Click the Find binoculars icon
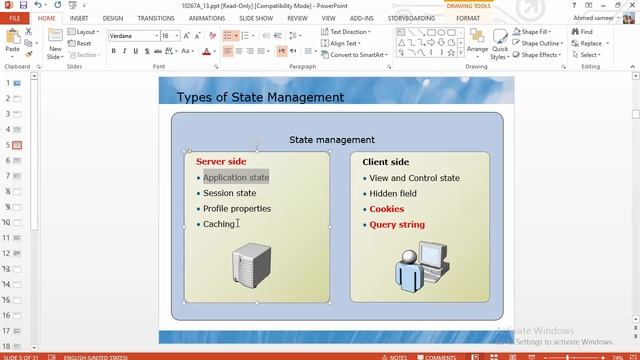640x360 pixels. tap(575, 31)
